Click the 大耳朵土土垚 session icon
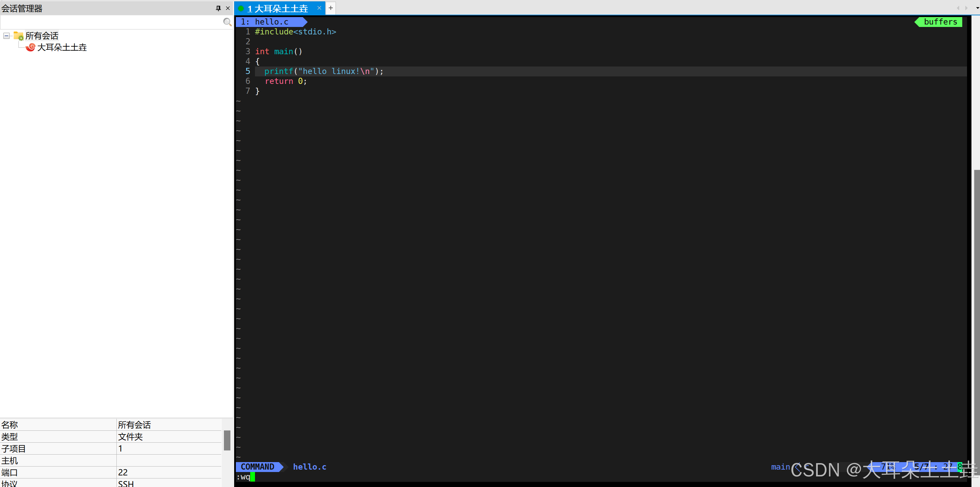 30,47
